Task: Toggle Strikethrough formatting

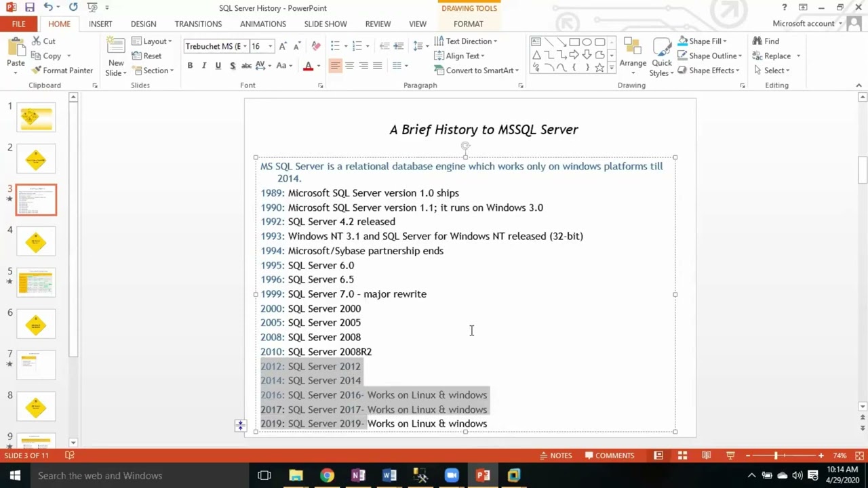Action: coord(247,66)
